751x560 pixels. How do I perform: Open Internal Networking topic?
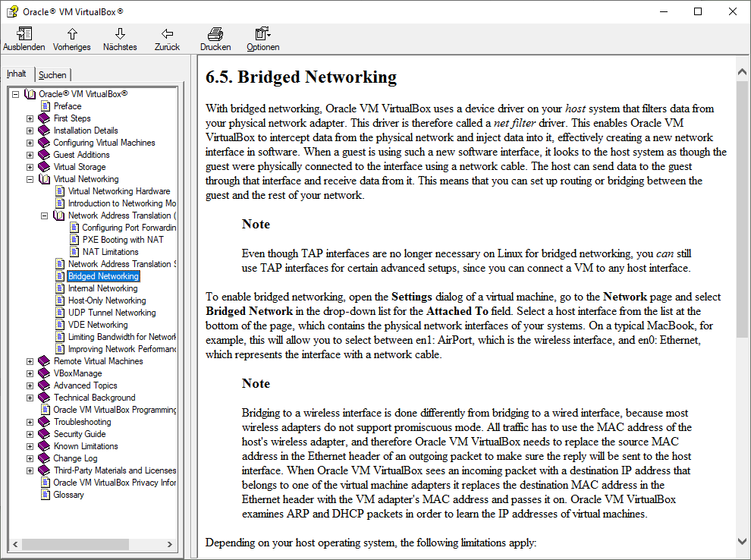click(x=102, y=288)
